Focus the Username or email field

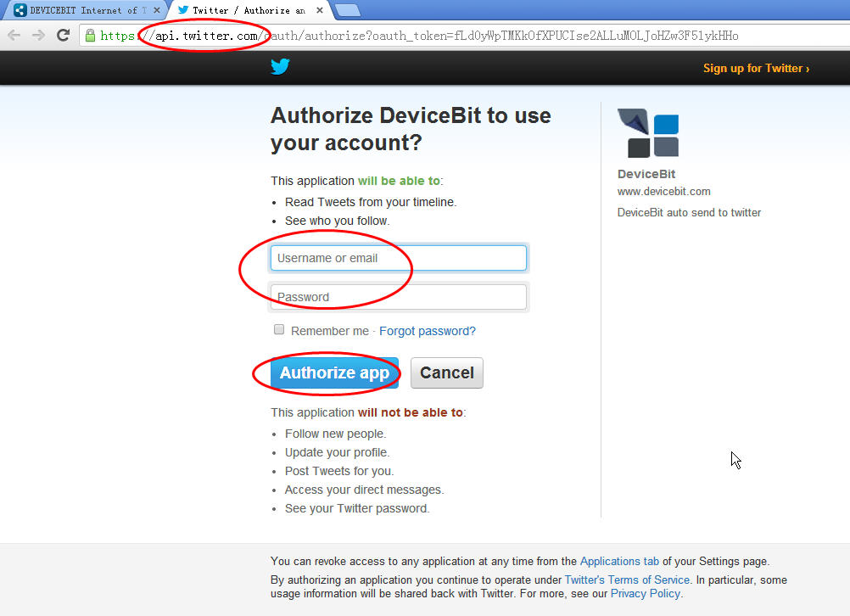tap(399, 258)
